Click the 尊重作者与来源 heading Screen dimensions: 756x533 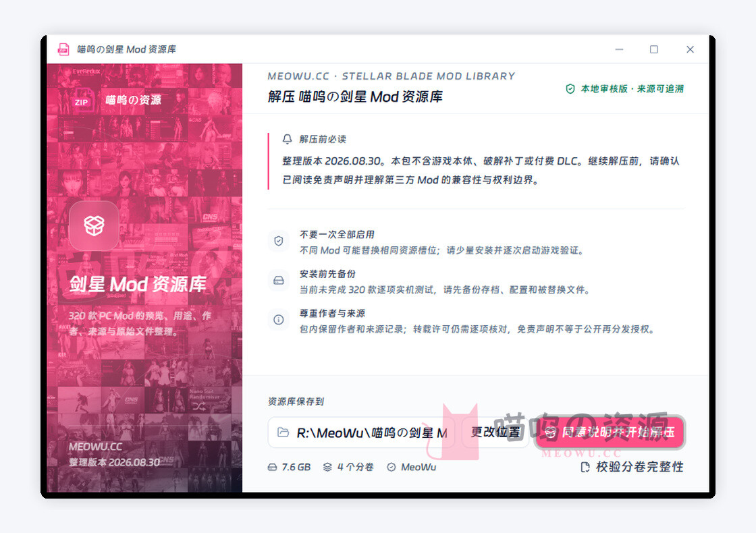(332, 313)
